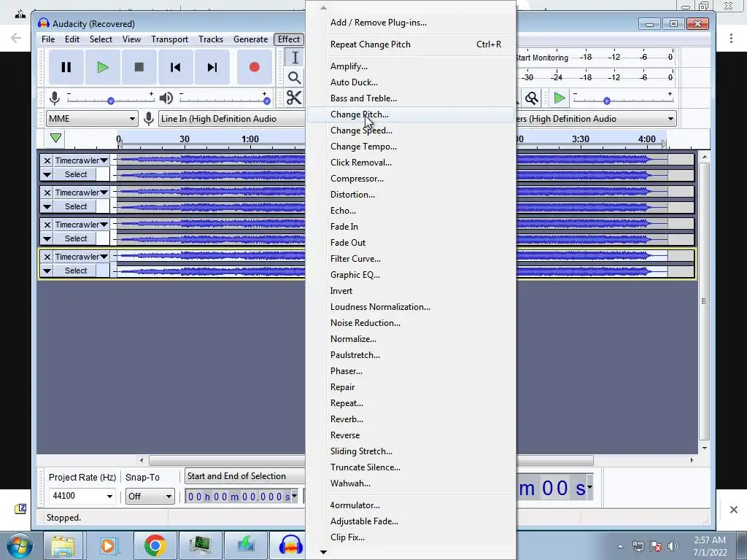Collapse the third Timecrawler track

click(47, 238)
